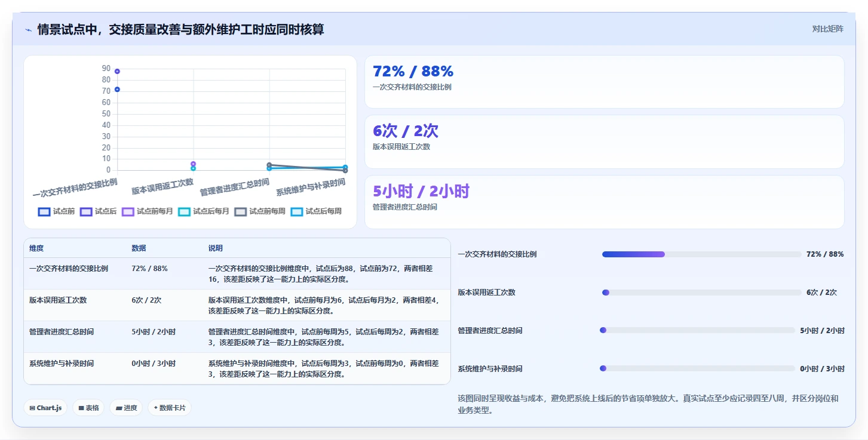Click the purple 版本误用返工次数 chart point
868x440 pixels.
tap(193, 164)
